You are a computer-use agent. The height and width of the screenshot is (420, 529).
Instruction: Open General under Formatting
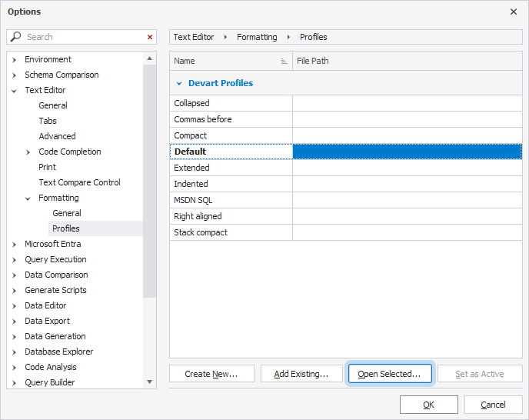pyautogui.click(x=67, y=213)
